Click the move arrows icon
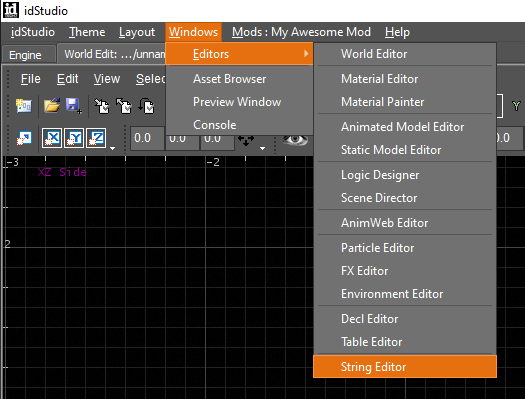Image resolution: width=525 pixels, height=399 pixels. (246, 140)
